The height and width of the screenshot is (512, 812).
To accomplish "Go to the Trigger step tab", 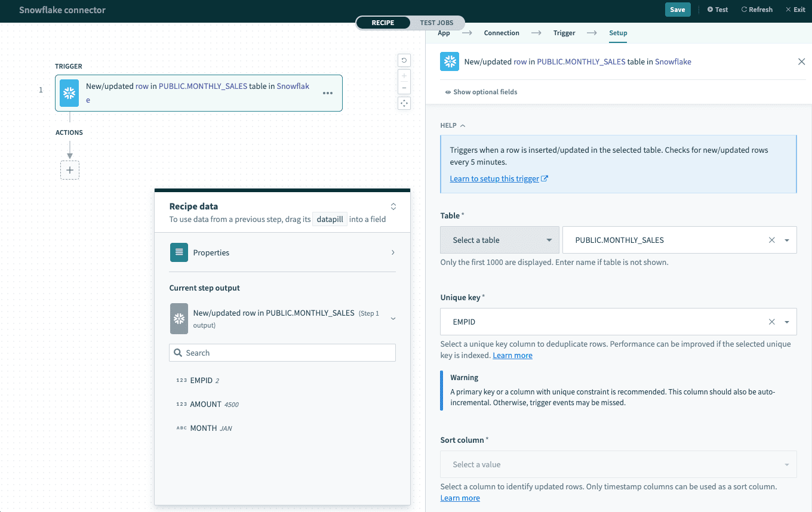I will click(x=564, y=33).
